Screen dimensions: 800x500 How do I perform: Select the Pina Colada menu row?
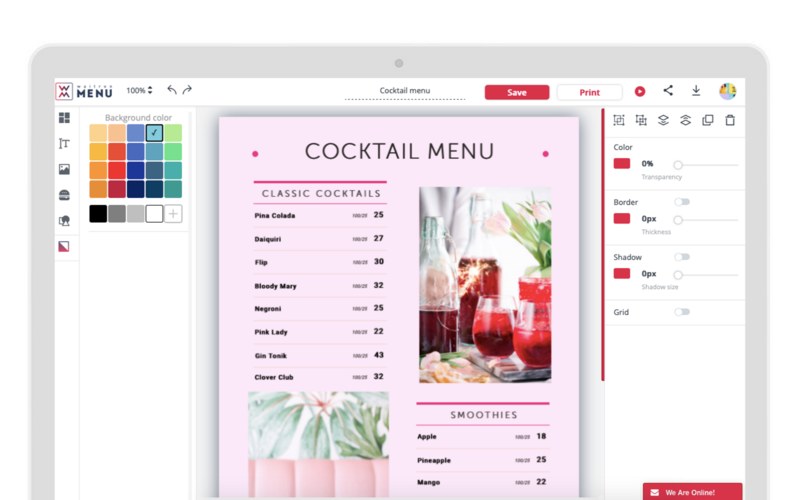pos(320,215)
